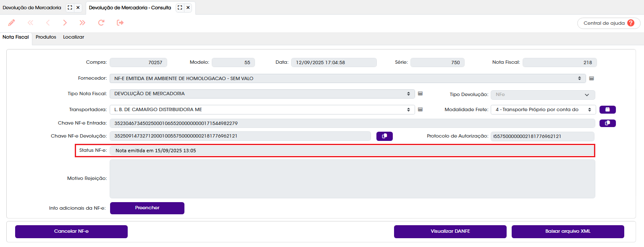Viewport: 644px width, 247px height.
Task: Open the Tipo Devolução dropdown
Action: pyautogui.click(x=543, y=95)
